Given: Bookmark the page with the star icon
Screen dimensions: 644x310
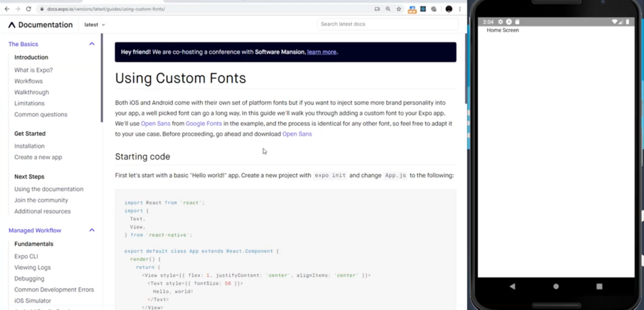Looking at the screenshot, I should (x=399, y=9).
